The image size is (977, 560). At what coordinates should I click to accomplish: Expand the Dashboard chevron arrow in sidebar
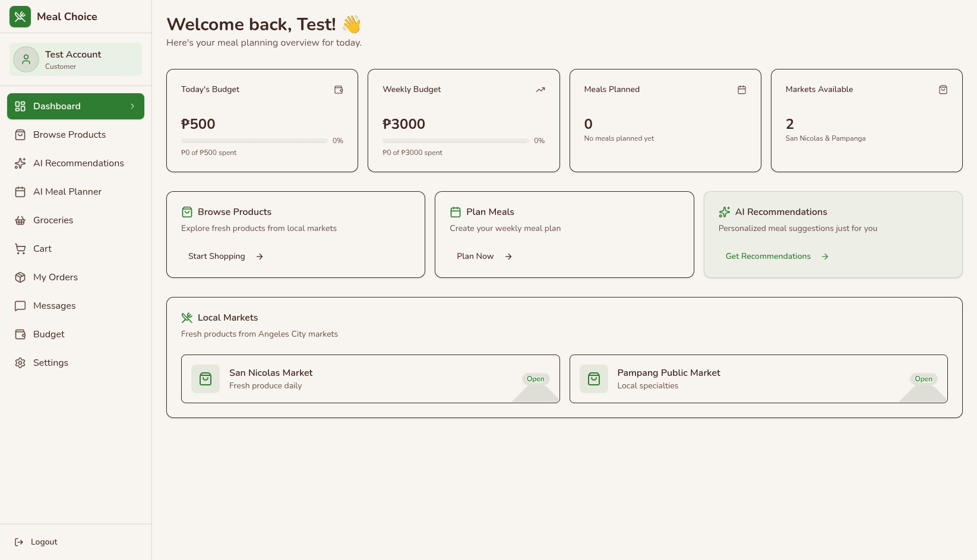click(132, 106)
